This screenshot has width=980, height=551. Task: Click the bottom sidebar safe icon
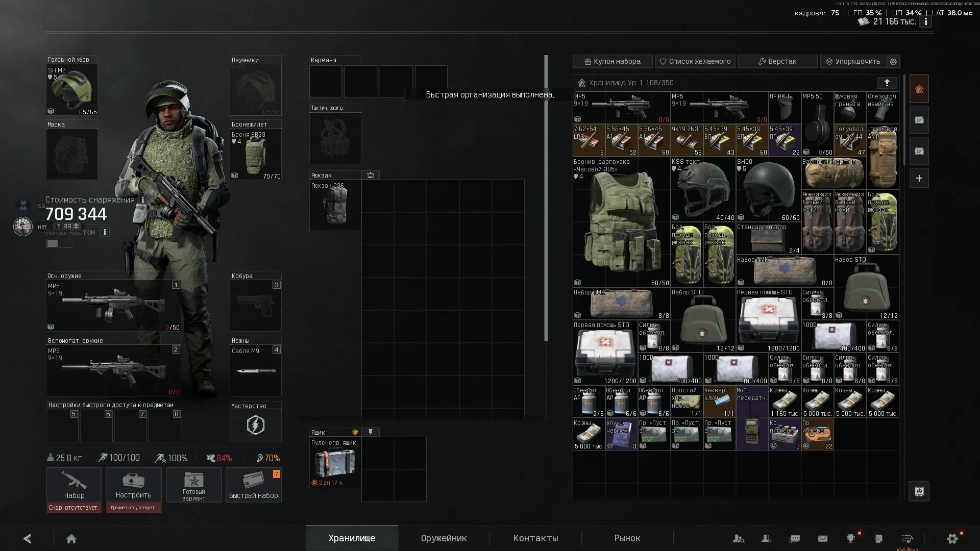point(919,491)
